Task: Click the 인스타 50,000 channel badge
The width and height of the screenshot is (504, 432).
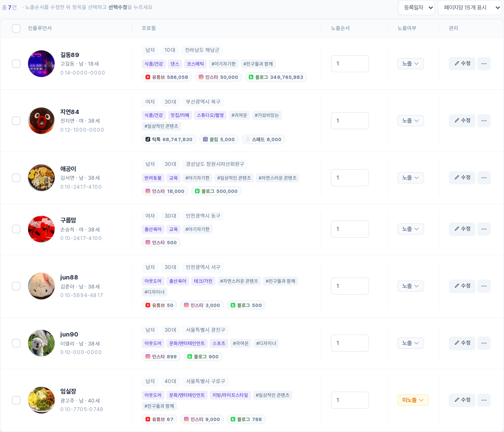Action: tap(218, 77)
